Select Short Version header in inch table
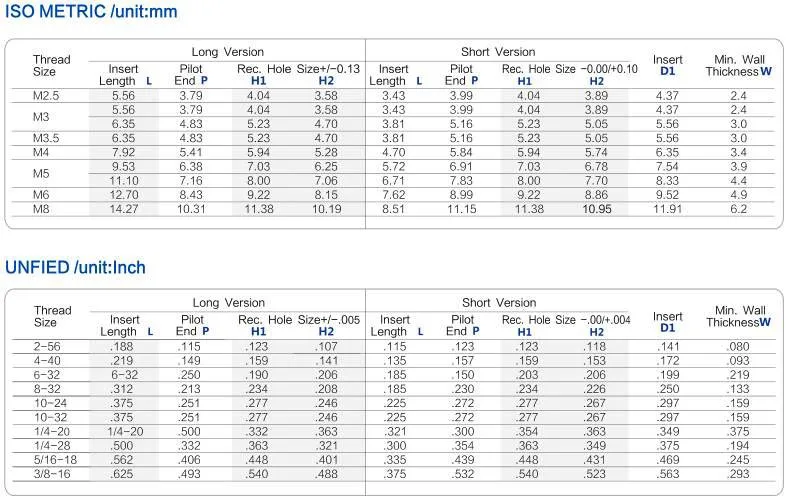This screenshot has height=500, width=790. 497,302
